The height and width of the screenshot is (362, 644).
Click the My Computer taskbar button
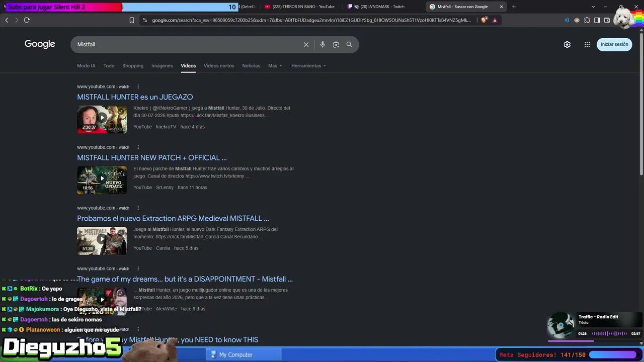pyautogui.click(x=244, y=354)
